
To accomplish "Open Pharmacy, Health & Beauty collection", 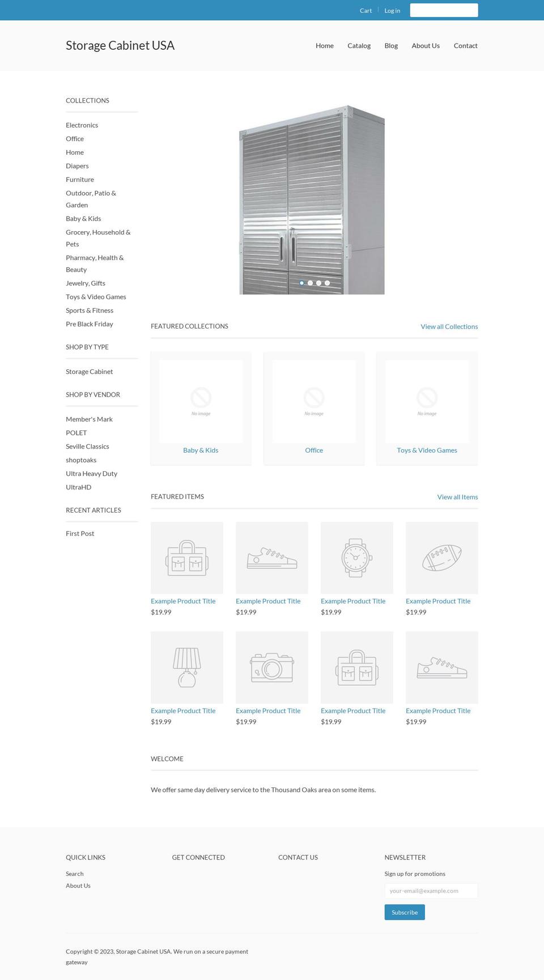I will pyautogui.click(x=95, y=263).
